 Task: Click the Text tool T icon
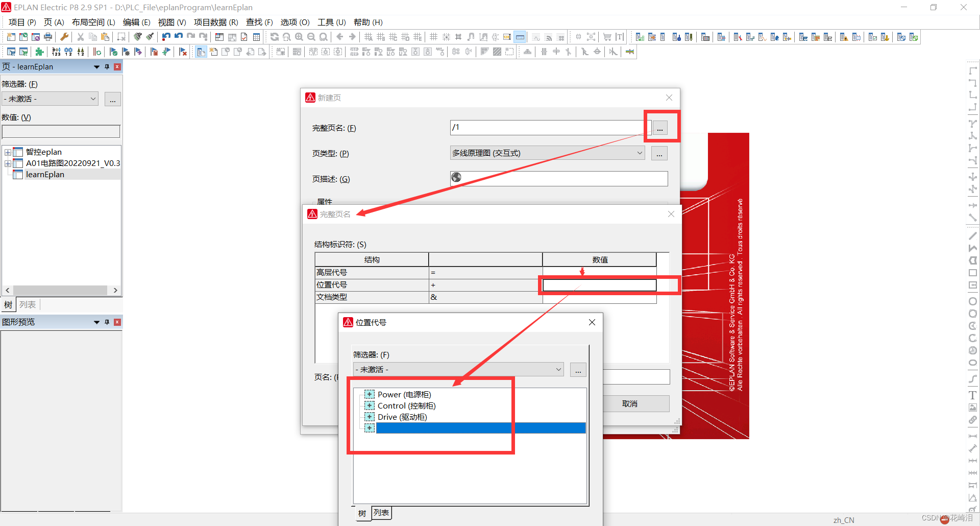973,395
